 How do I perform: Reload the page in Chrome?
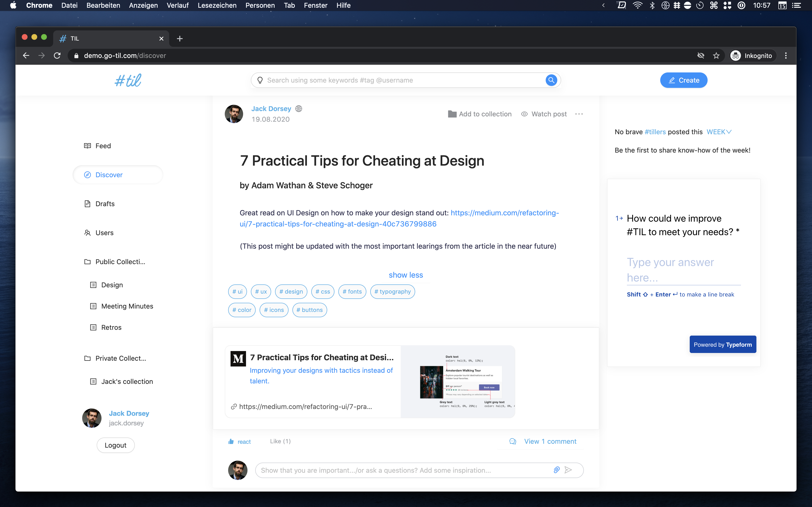tap(57, 56)
